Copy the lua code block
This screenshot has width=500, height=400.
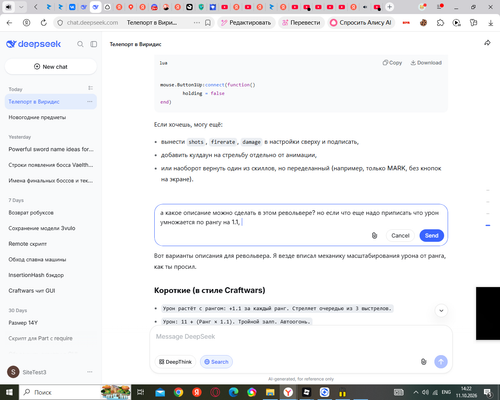tap(392, 63)
